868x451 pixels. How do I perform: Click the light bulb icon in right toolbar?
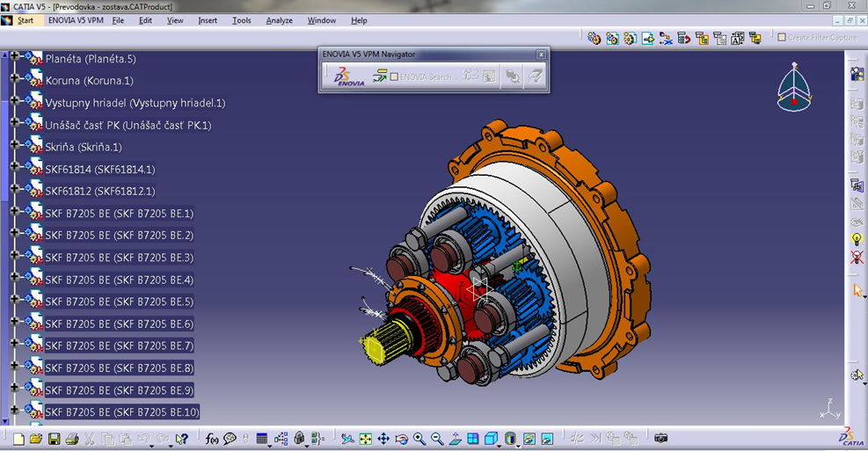(857, 239)
